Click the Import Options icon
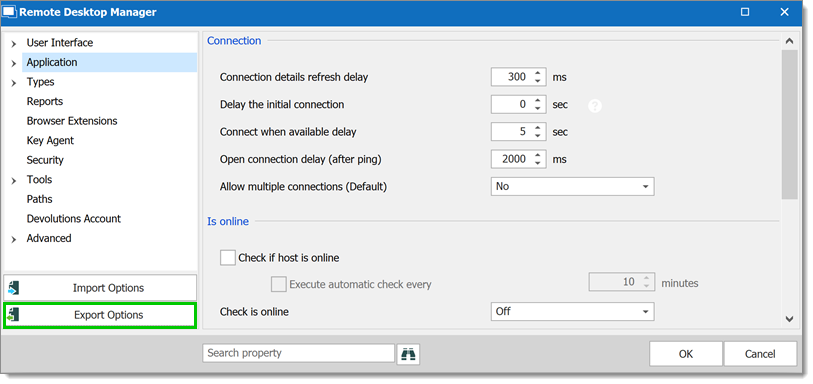Viewport: 813px width, 384px height. tap(14, 288)
